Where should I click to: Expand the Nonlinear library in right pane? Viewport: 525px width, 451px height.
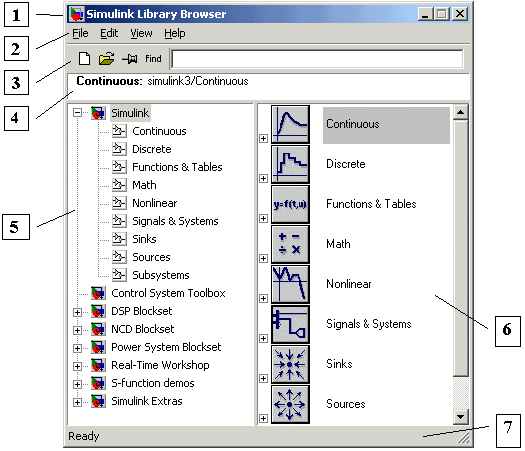[264, 298]
